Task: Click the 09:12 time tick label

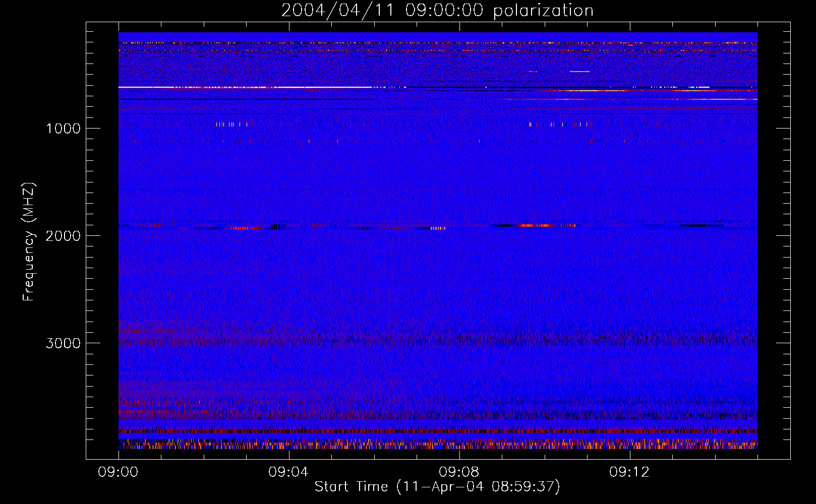Action: (x=629, y=472)
